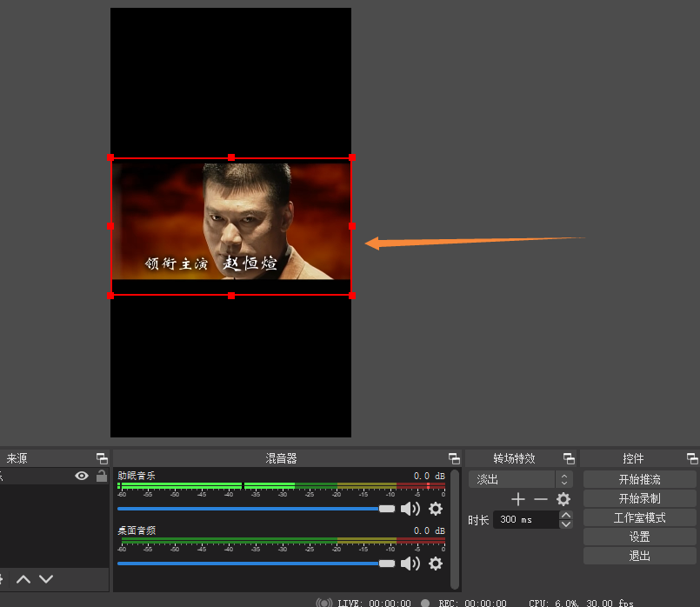The image size is (700, 607).
Task: Click the 混音器 panel title
Action: tap(281, 458)
